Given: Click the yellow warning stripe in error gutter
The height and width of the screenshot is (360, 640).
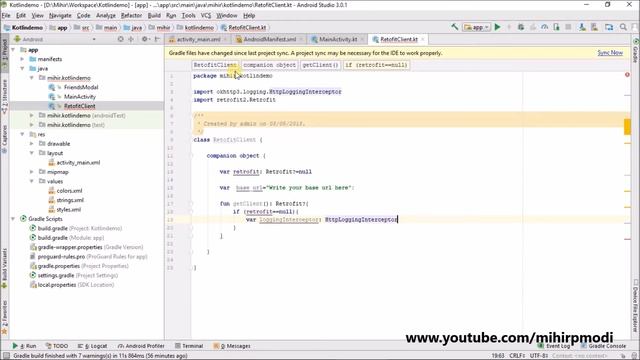Looking at the screenshot, I should pos(627,127).
